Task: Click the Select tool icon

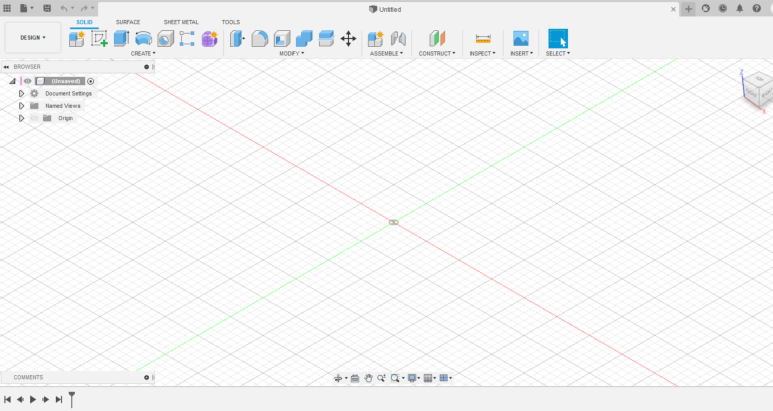Action: click(558, 39)
